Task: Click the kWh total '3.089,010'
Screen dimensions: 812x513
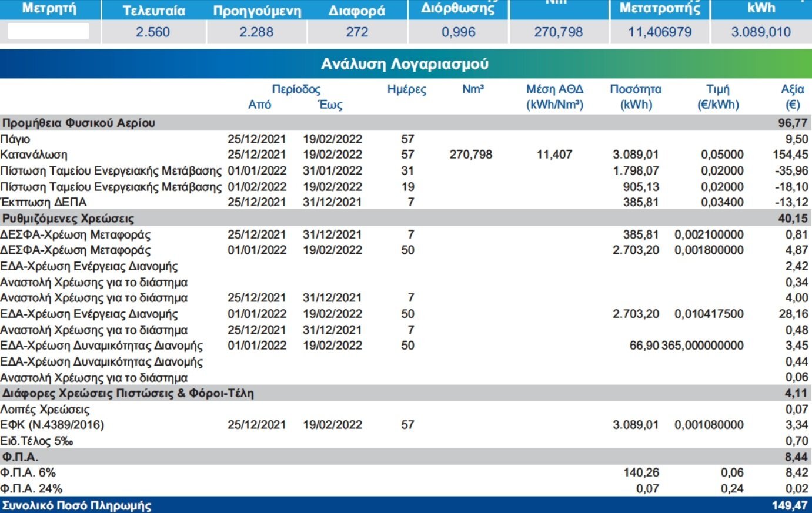Action: pos(761,32)
